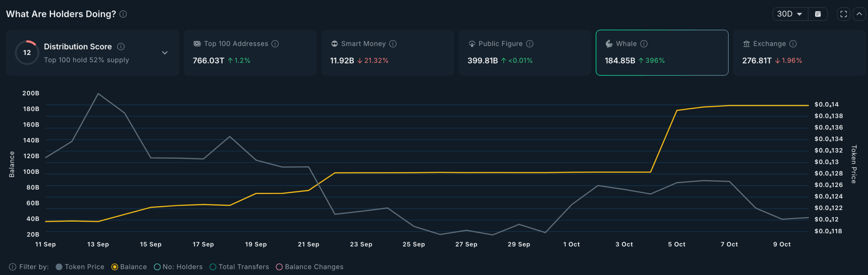Enable Total Transfers filter
868x275 pixels.
239,267
